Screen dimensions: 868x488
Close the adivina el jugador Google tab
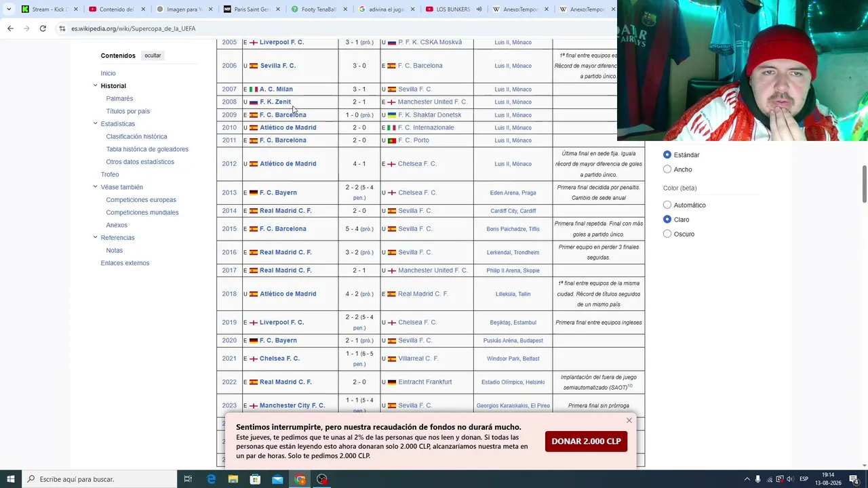(x=412, y=9)
